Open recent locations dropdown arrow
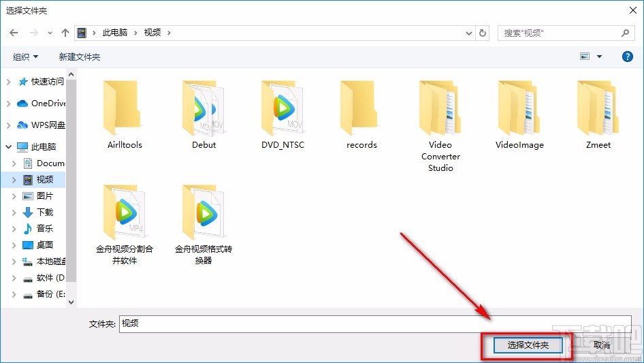 tap(50, 33)
